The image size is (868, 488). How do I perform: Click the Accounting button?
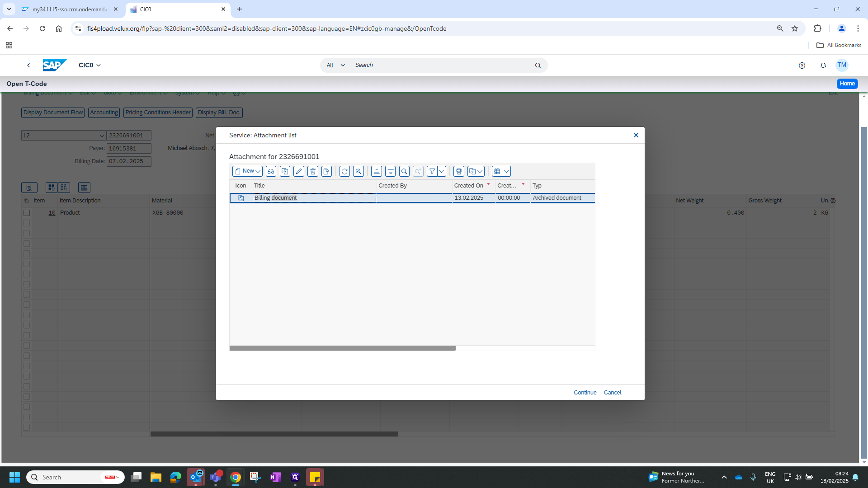coord(104,113)
